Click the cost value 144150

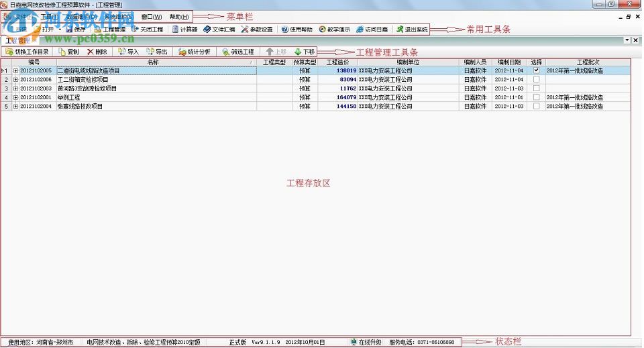pos(347,107)
